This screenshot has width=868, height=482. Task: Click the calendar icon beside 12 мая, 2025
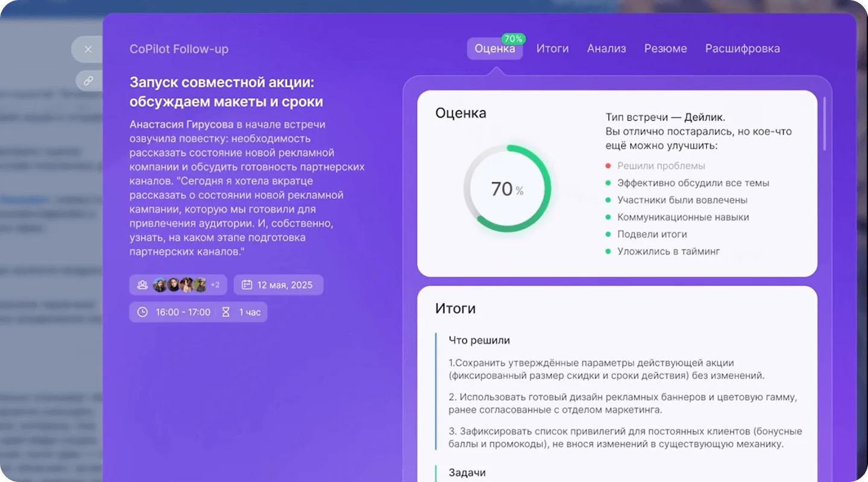point(247,285)
